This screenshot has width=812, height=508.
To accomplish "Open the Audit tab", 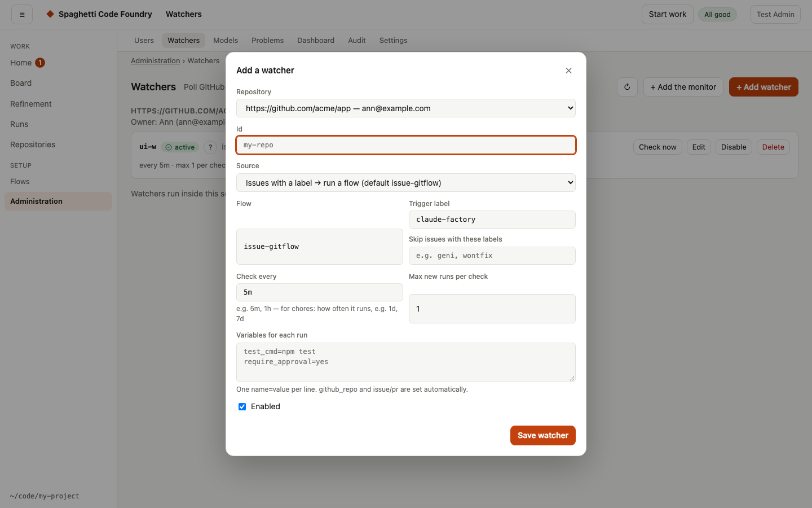I will 357,41.
